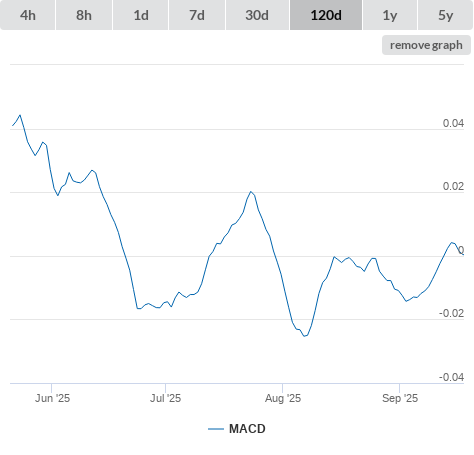474x455 pixels.
Task: Click the Jun '25 axis label
Action: [x=52, y=398]
